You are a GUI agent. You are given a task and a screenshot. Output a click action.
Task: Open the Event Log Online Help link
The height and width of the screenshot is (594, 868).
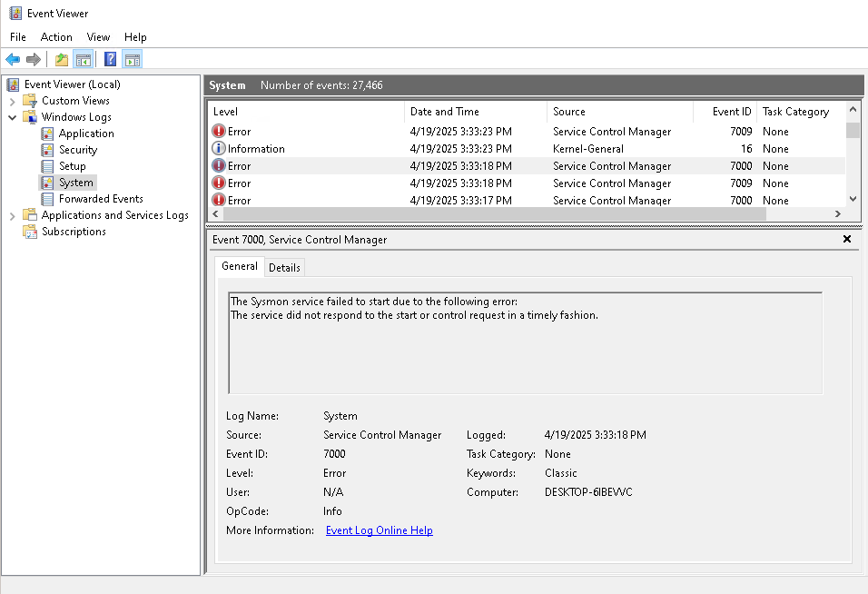tap(380, 530)
